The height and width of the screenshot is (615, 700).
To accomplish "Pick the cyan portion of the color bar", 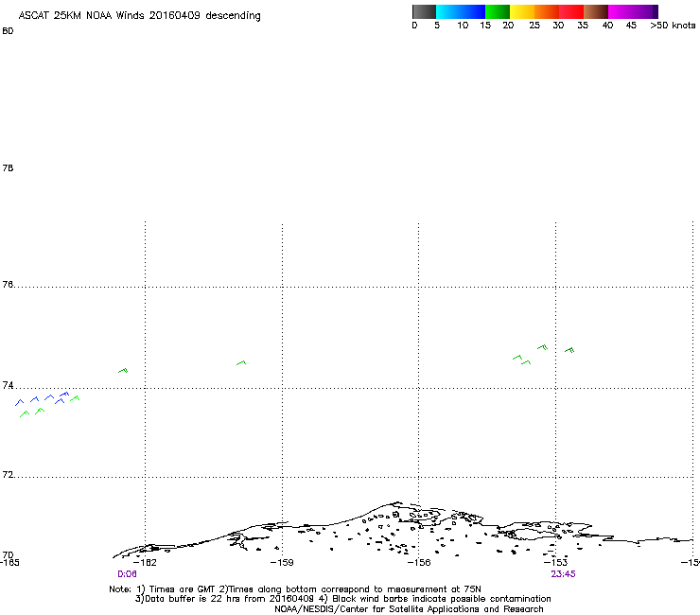I will pos(448,11).
